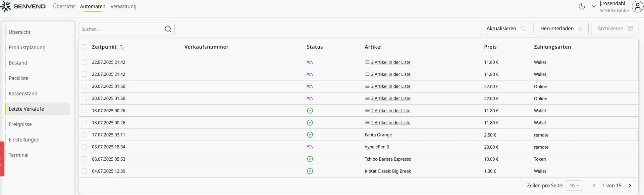Open Einstellungen in the sidebar
The image size is (644, 195).
[38, 140]
